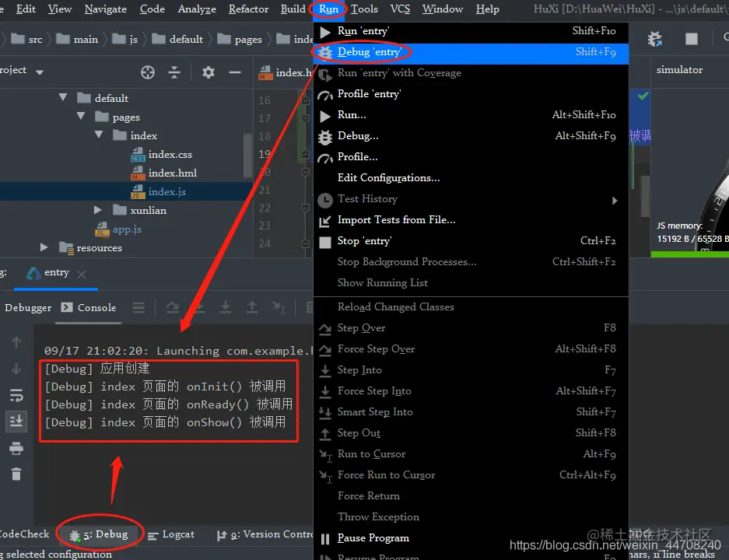This screenshot has height=560, width=729.
Task: Click the pages breadcrumb folder
Action: click(239, 39)
